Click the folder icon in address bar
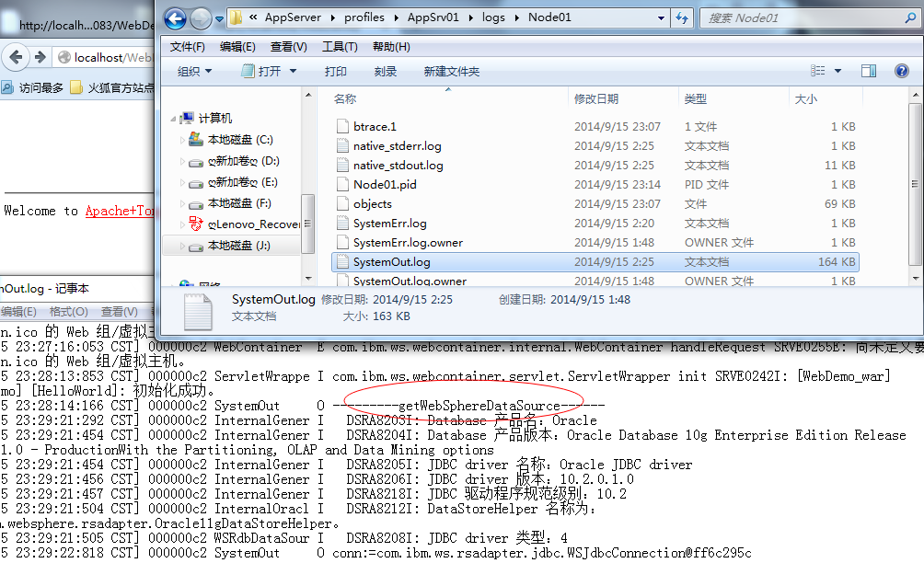 tap(236, 17)
